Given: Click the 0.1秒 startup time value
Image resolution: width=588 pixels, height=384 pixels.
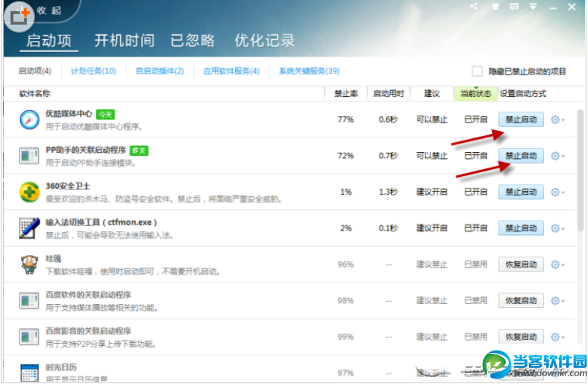Looking at the screenshot, I should [x=388, y=228].
